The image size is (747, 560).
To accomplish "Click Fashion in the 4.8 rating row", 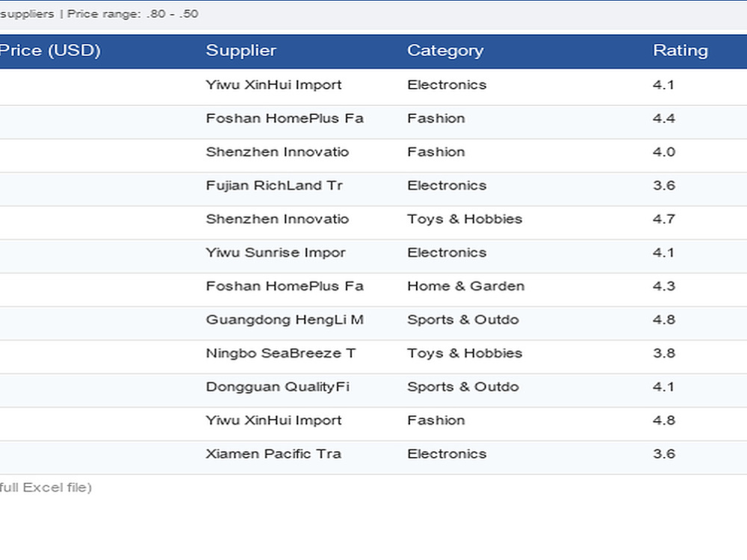I will pyautogui.click(x=436, y=420).
